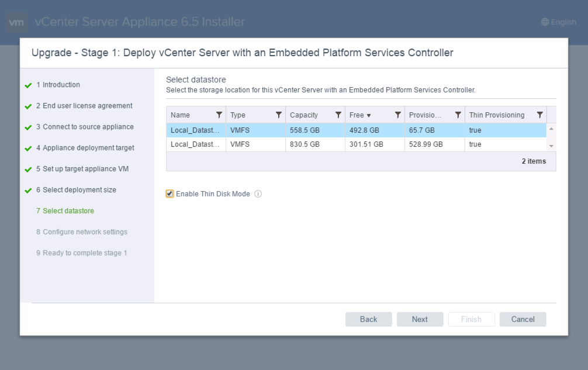Click the Enable Thin Disk Mode label
588x370 pixels.
213,194
